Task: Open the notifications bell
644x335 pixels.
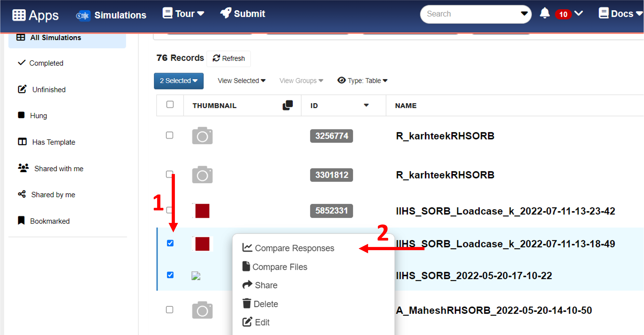Action: click(x=545, y=13)
